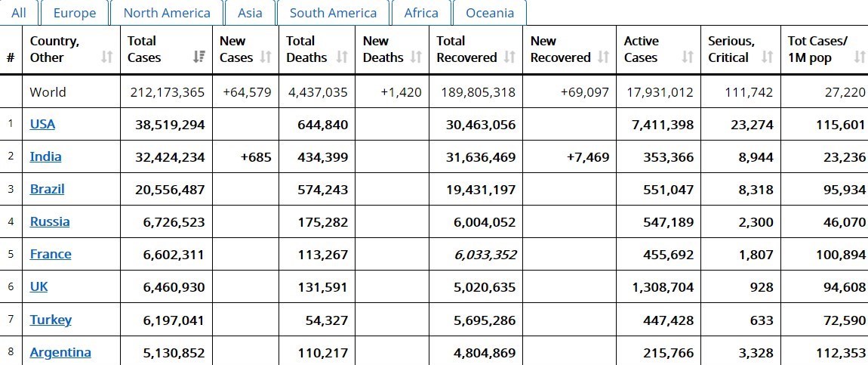Select the Oceania tab
The width and height of the screenshot is (868, 365).
point(490,13)
